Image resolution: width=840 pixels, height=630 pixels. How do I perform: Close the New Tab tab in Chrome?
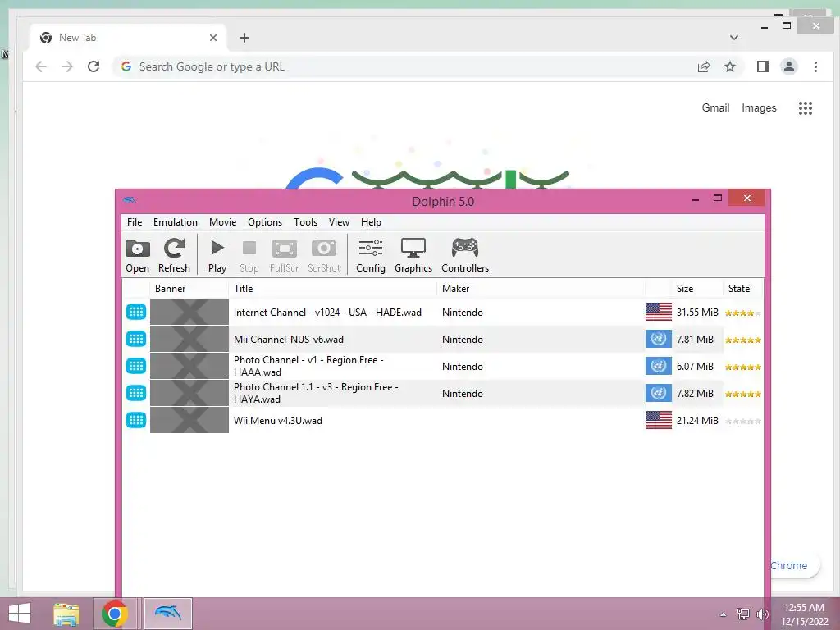(213, 38)
